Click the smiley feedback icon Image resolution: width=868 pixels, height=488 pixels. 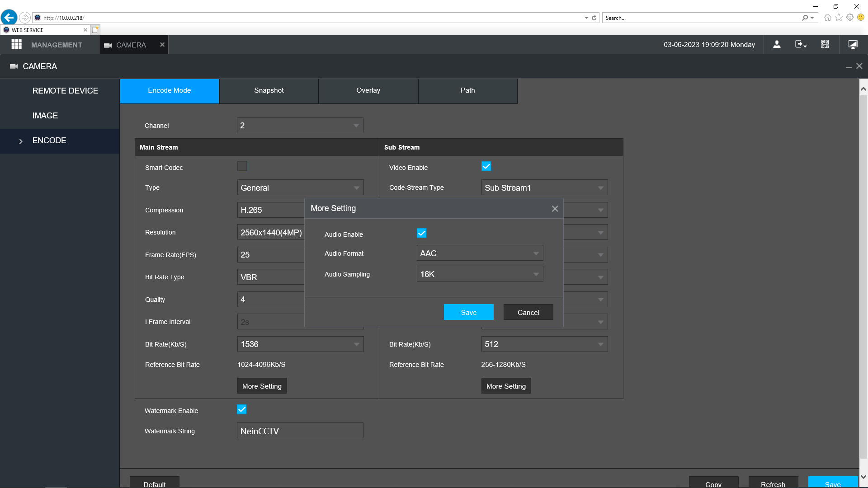[861, 18]
